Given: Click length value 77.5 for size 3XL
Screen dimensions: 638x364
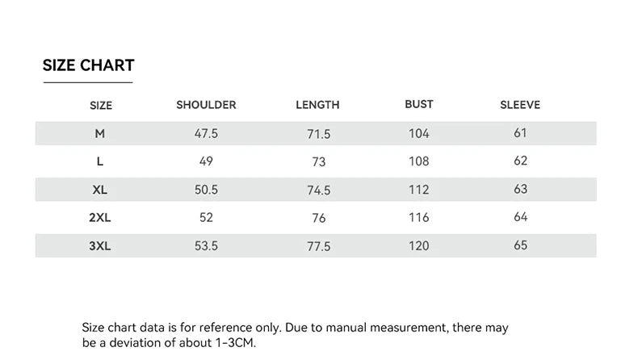Looking at the screenshot, I should point(319,247).
